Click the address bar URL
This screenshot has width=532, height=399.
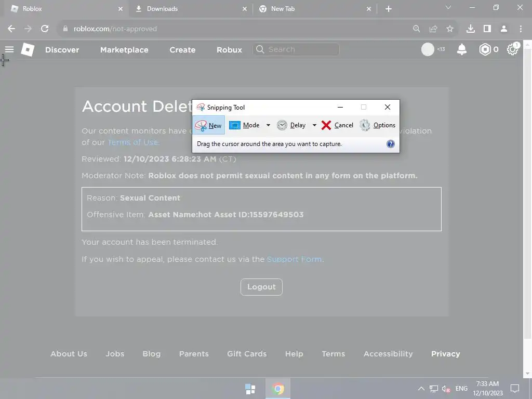[115, 29]
